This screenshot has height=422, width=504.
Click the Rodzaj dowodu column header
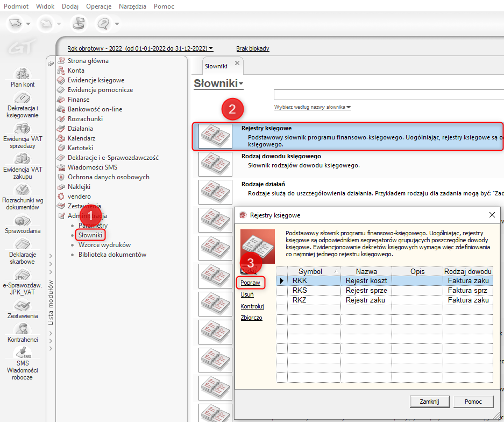pos(467,271)
